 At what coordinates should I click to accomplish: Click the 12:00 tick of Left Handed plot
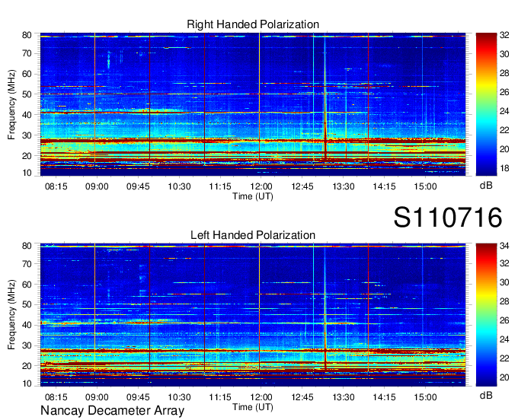click(261, 397)
